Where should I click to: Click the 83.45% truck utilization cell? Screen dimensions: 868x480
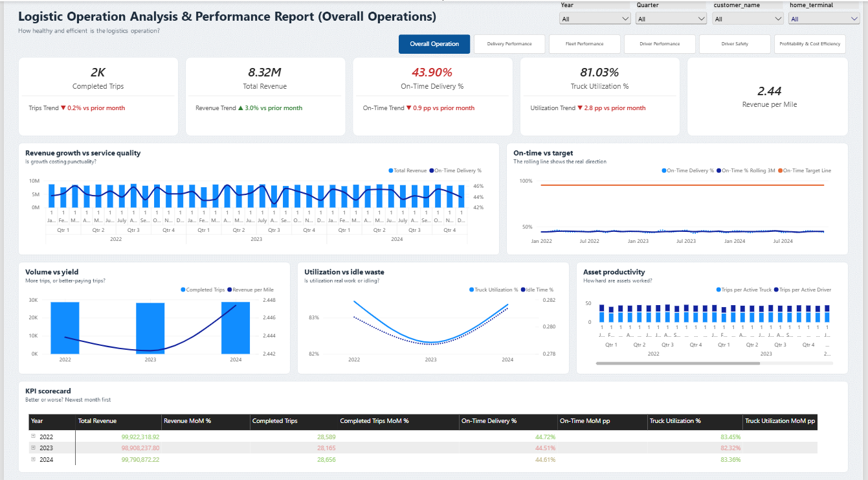[x=730, y=437]
